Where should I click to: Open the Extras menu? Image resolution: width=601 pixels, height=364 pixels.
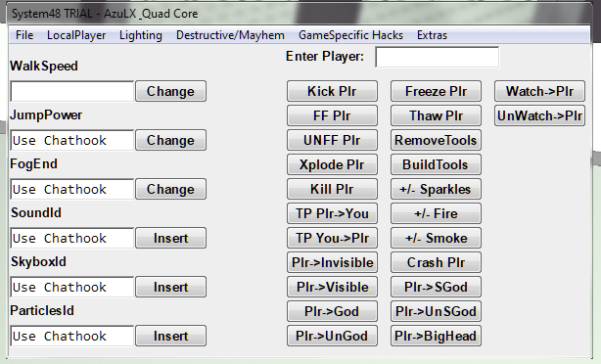[x=432, y=35]
